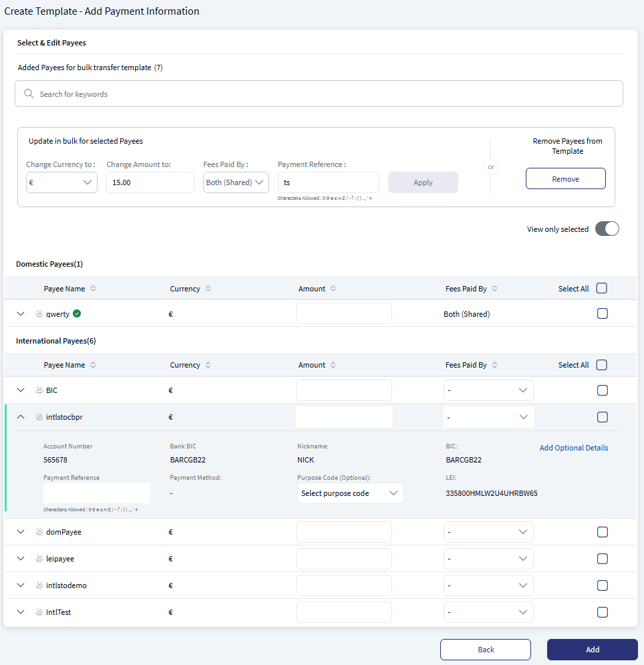This screenshot has height=665, width=644.
Task: Click the Apply button
Action: [x=423, y=182]
